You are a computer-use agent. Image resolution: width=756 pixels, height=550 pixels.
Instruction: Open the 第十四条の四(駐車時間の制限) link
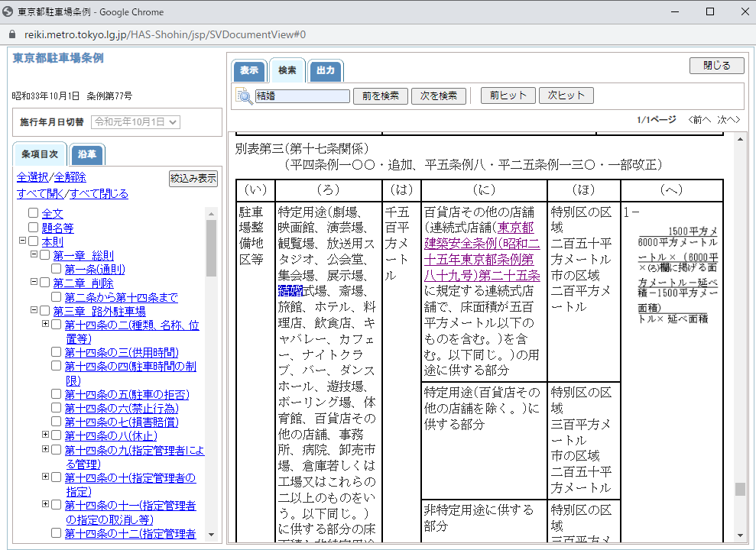131,374
